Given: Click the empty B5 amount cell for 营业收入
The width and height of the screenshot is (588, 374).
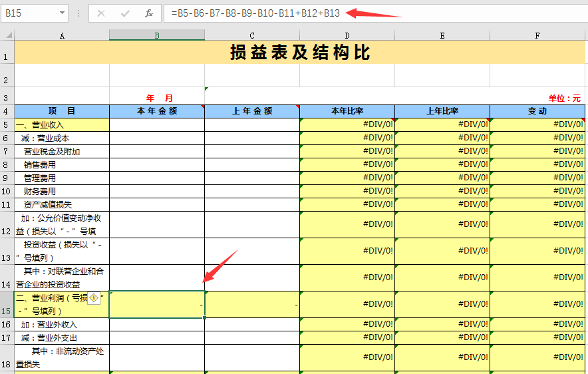Looking at the screenshot, I should click(157, 125).
